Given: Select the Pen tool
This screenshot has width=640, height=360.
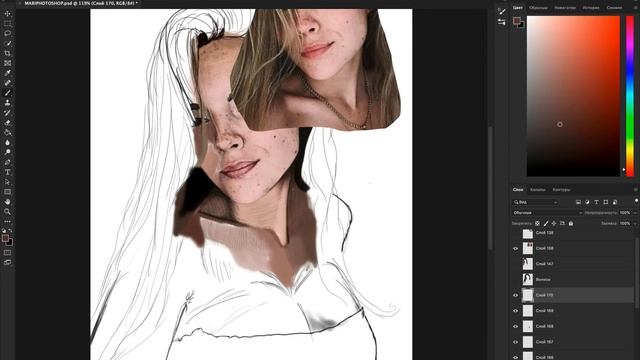Looking at the screenshot, I should pyautogui.click(x=7, y=162).
